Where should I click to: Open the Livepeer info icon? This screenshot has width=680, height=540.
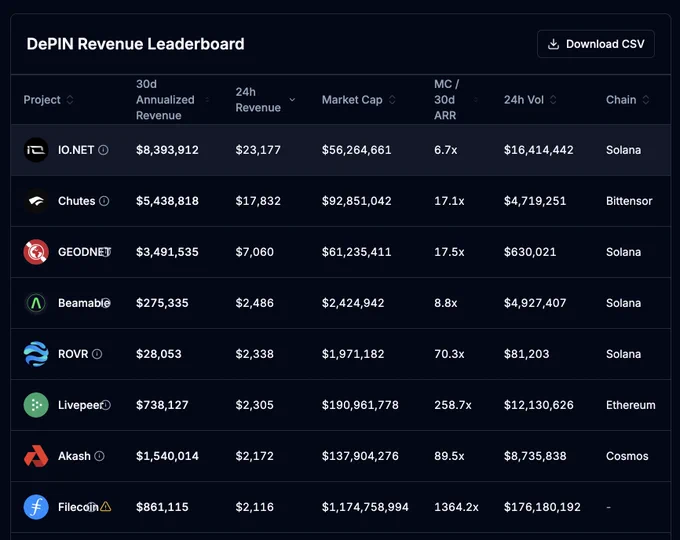pyautogui.click(x=106, y=405)
